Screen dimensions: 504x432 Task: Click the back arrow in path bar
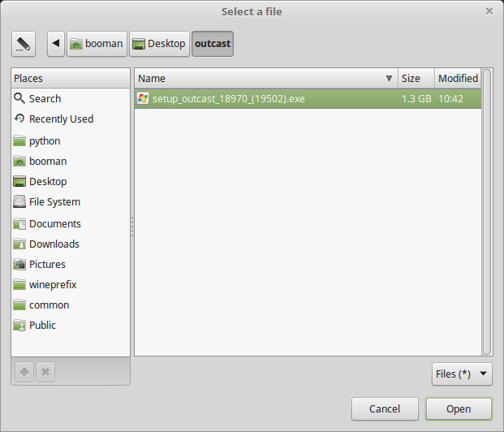[x=56, y=44]
